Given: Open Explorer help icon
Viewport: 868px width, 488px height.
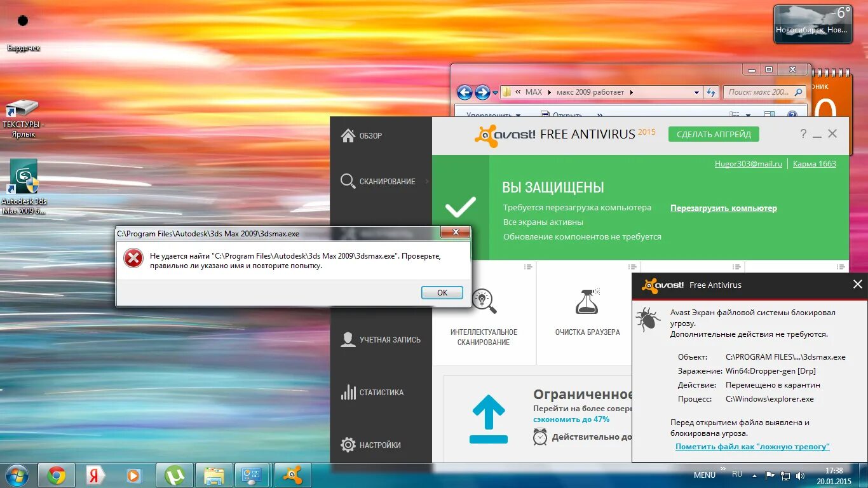Looking at the screenshot, I should click(792, 115).
